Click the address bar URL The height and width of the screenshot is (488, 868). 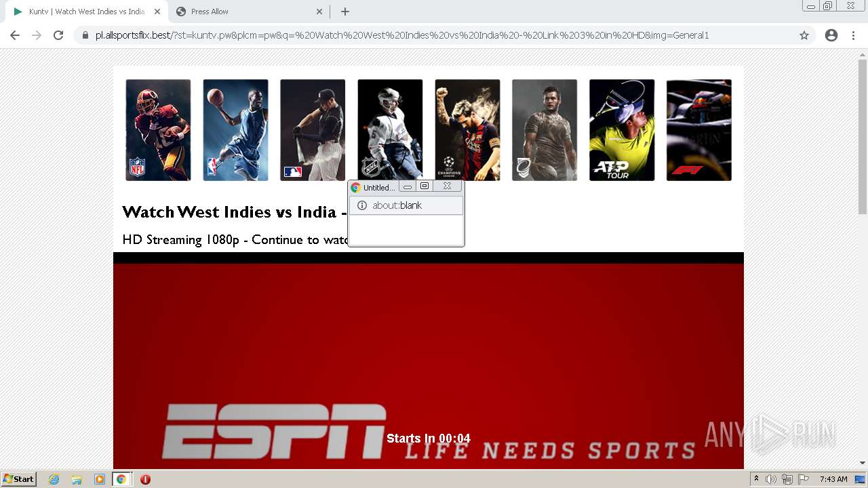(402, 35)
